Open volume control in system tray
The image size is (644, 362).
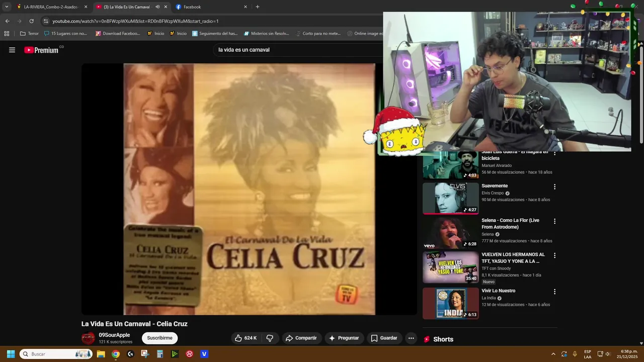(x=608, y=354)
